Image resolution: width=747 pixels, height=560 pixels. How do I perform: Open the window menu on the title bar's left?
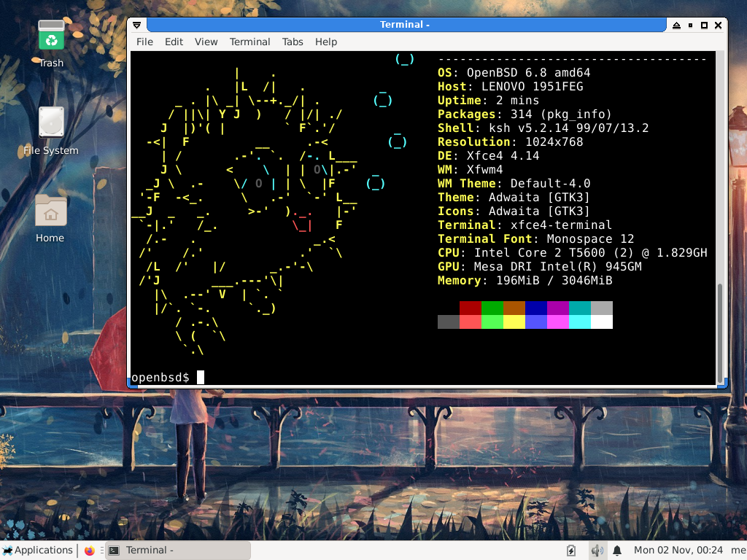point(137,25)
